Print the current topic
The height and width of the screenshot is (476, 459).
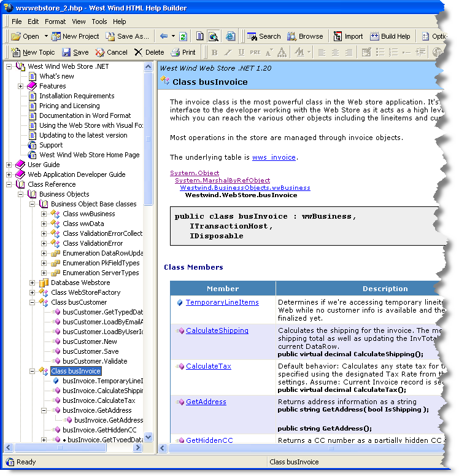(x=183, y=53)
